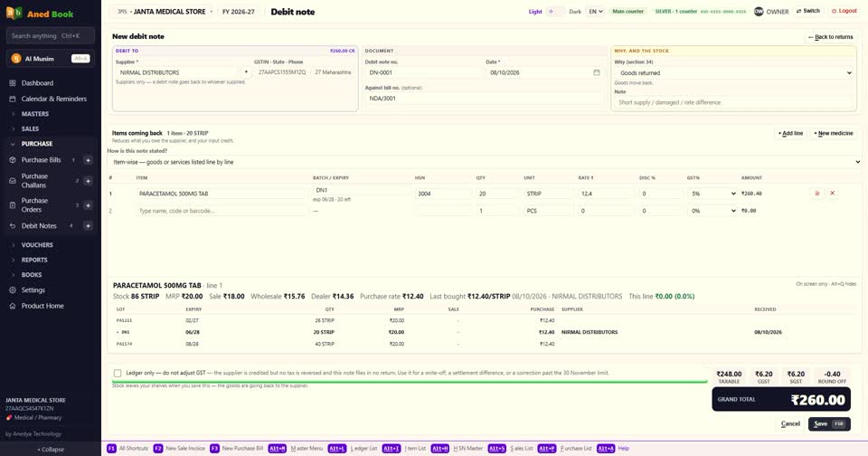Screen dimensions: 868x456
Task: Open the calendar picker for Date field
Action: pyautogui.click(x=596, y=72)
